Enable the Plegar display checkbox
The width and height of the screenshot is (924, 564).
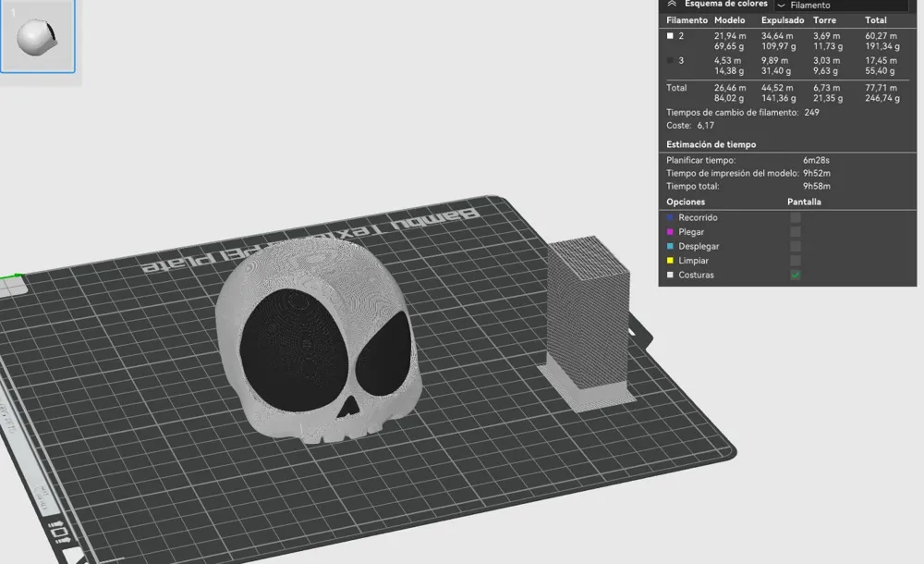796,232
